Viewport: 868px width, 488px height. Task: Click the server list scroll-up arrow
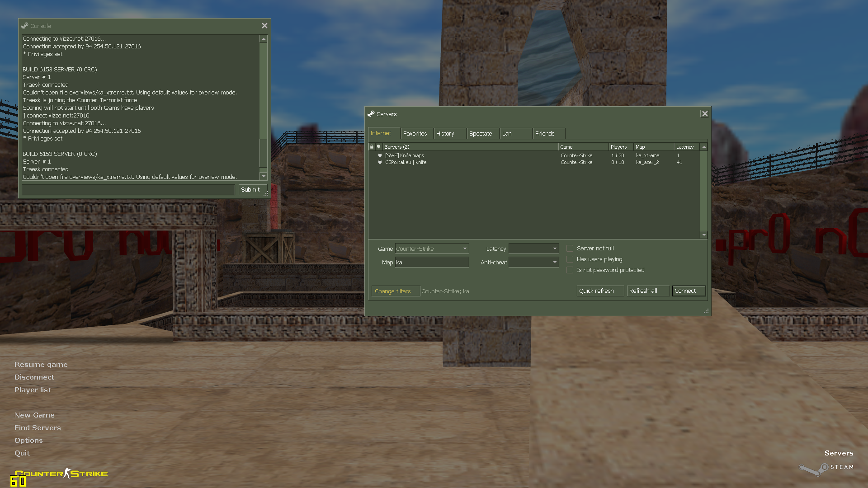point(704,147)
